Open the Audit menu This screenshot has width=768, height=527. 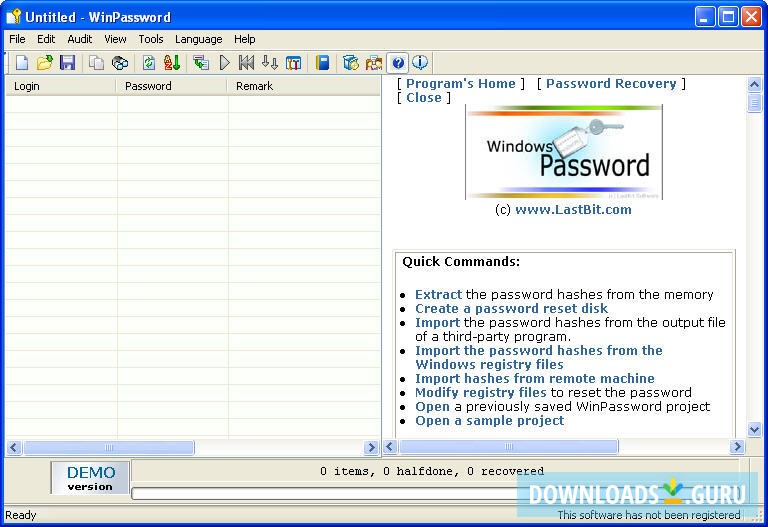point(79,39)
